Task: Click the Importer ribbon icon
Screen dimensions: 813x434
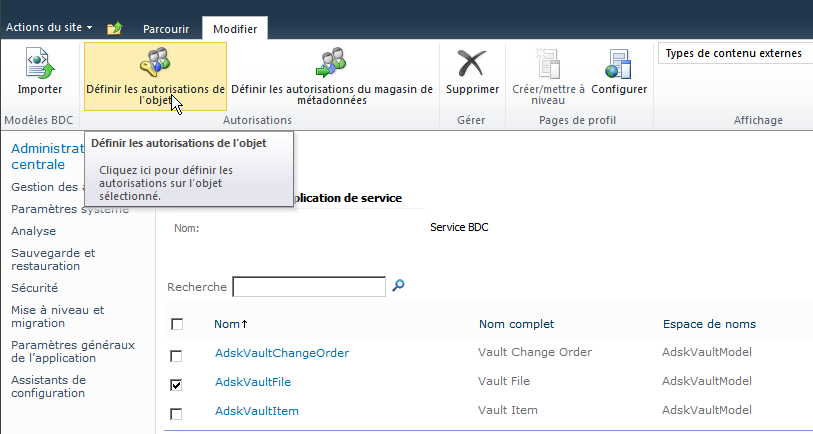Action: pos(39,65)
